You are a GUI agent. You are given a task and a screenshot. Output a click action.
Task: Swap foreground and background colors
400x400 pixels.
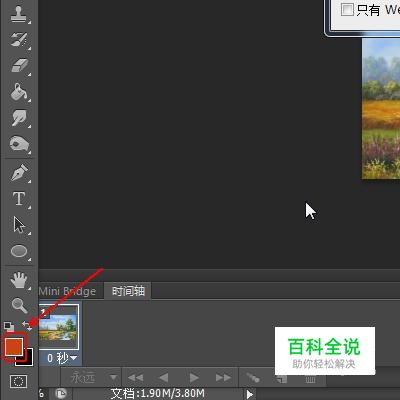point(27,326)
